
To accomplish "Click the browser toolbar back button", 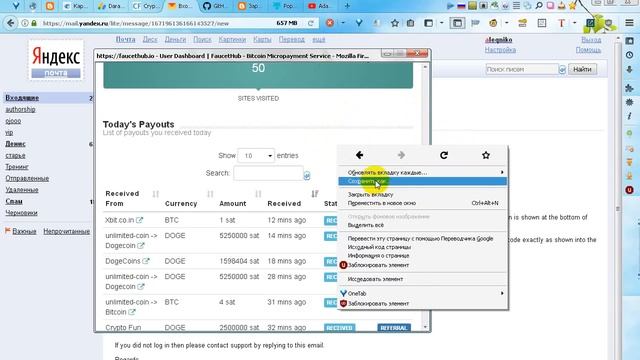I will point(11,23).
